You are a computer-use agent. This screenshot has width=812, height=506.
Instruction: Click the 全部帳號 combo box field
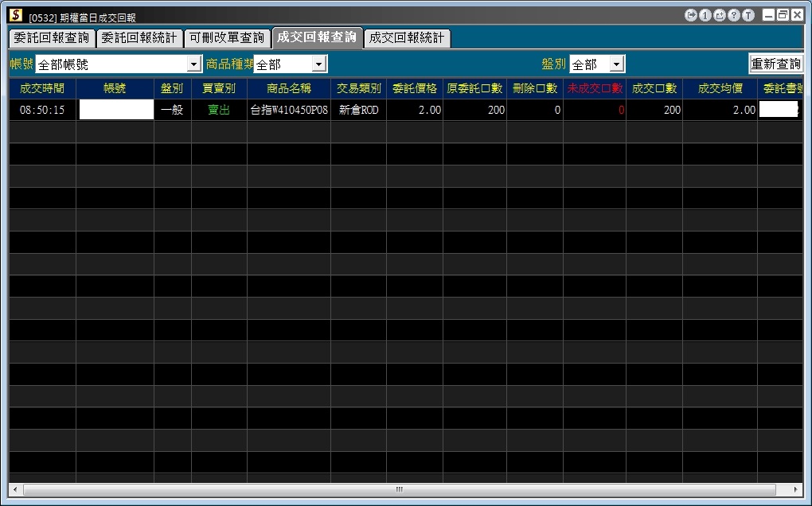(119, 64)
